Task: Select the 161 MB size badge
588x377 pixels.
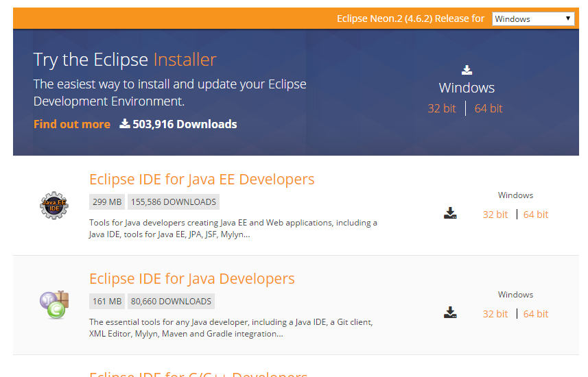Action: [x=107, y=302]
